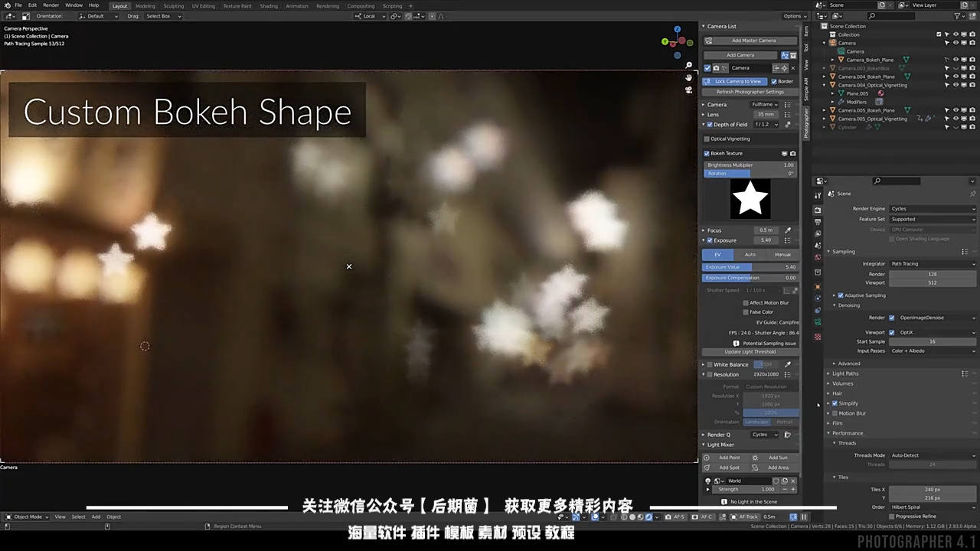Click the zoom magnifier icon in viewport
980x551 pixels.
(x=689, y=66)
